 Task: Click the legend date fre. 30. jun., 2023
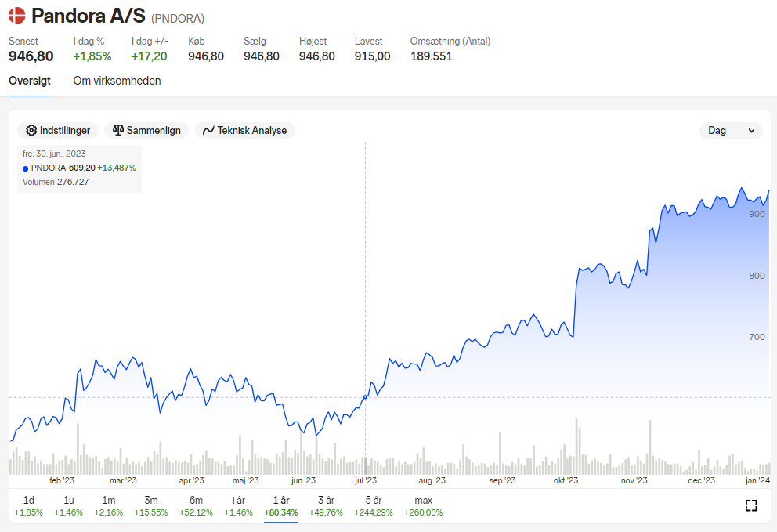click(54, 154)
